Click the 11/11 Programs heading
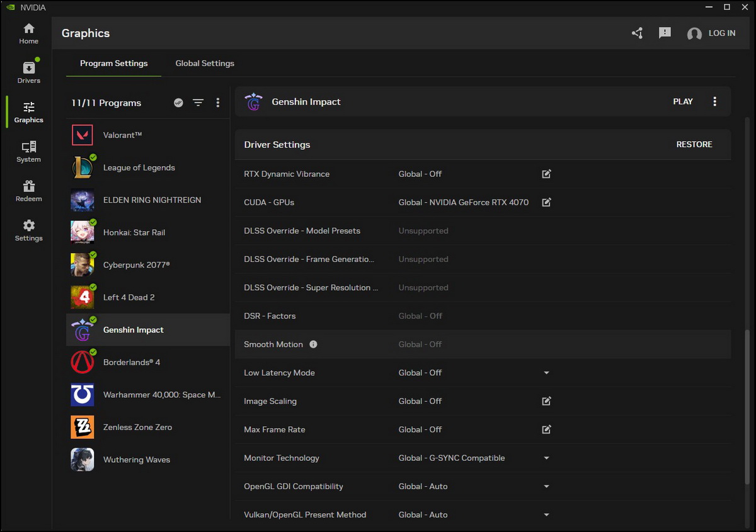The height and width of the screenshot is (532, 756). (106, 103)
